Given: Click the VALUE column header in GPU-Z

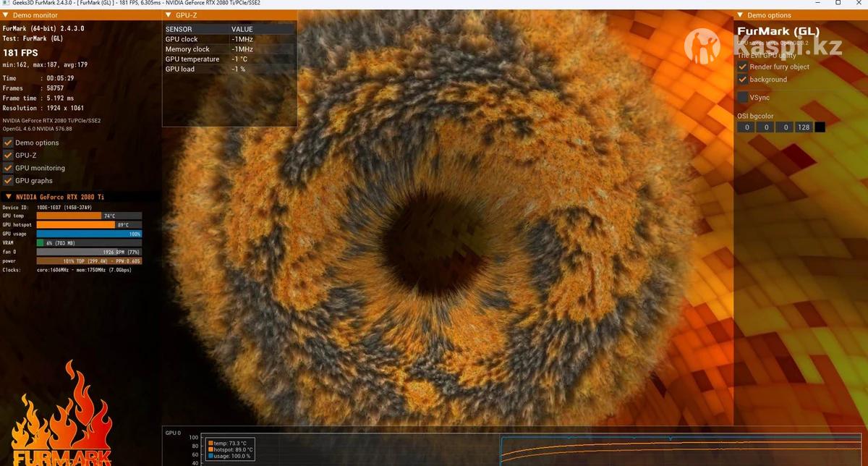Looking at the screenshot, I should (x=242, y=29).
